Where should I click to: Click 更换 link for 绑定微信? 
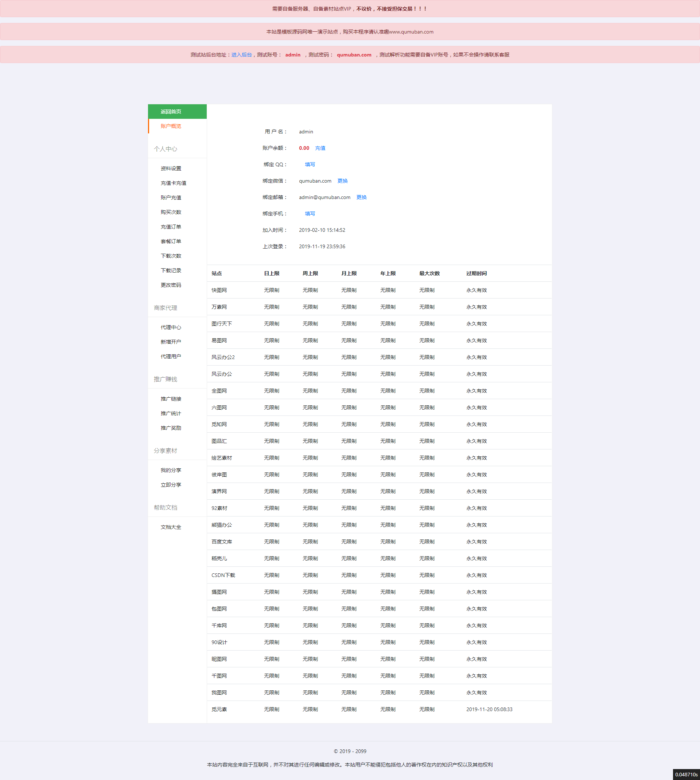click(342, 181)
